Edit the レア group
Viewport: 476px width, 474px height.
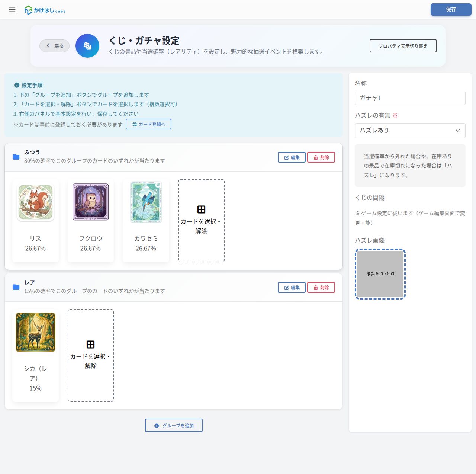pos(292,288)
